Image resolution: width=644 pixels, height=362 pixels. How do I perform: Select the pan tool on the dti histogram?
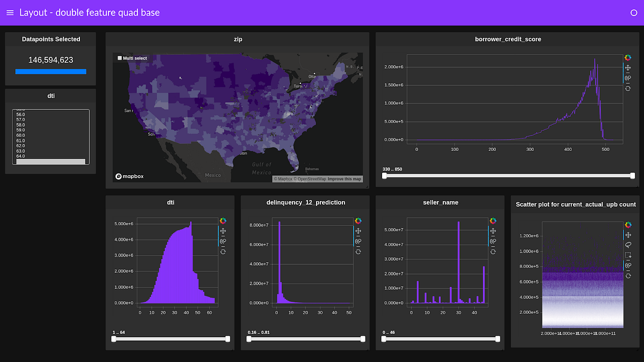224,231
